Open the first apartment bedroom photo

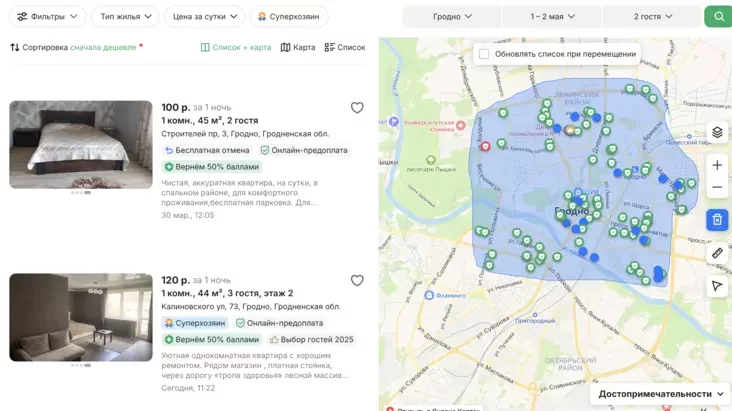coord(81,144)
